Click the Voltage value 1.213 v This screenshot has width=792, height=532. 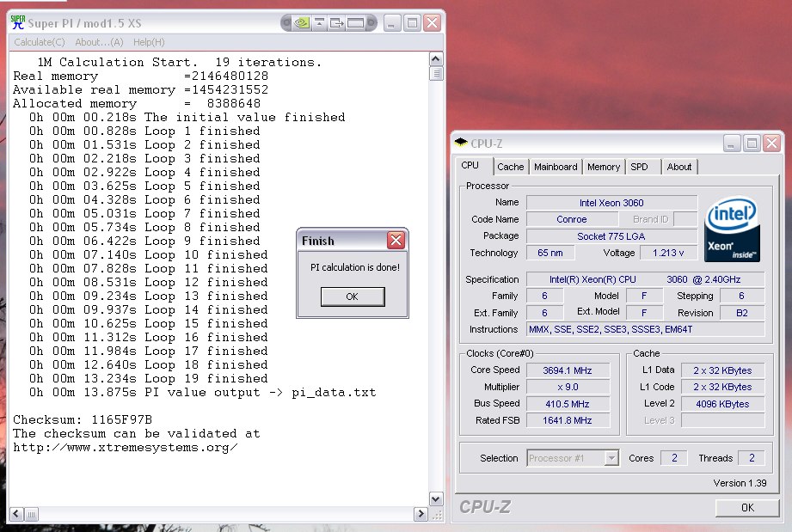pos(668,253)
